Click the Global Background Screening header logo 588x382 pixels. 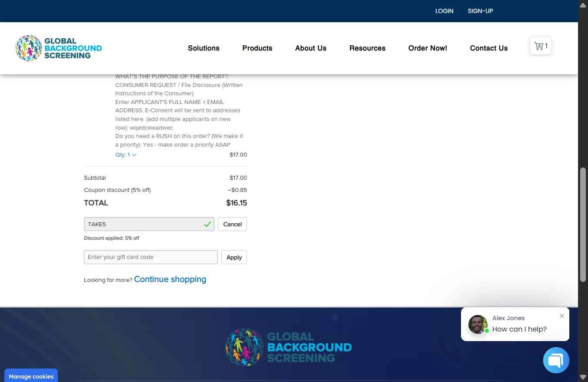point(59,48)
